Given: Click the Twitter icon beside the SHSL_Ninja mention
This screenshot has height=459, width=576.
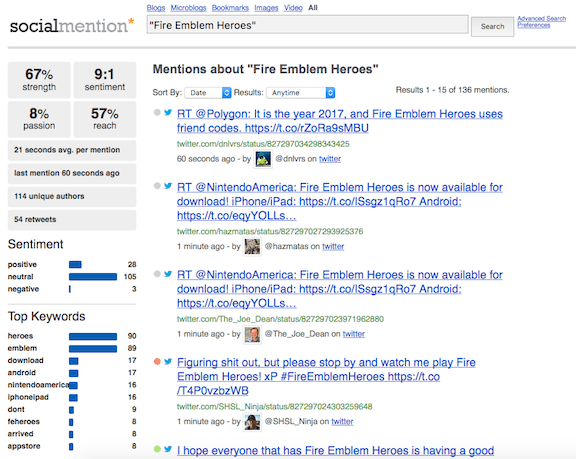Looking at the screenshot, I should pyautogui.click(x=168, y=361).
